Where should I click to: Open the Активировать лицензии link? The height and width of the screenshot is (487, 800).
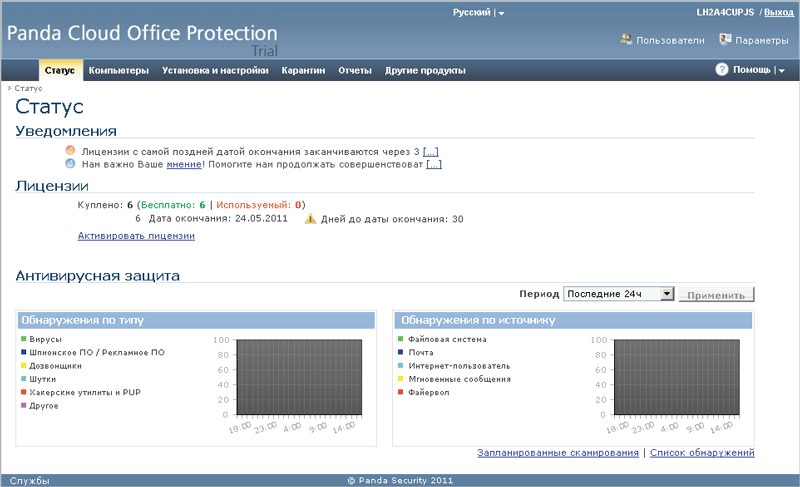click(x=136, y=236)
